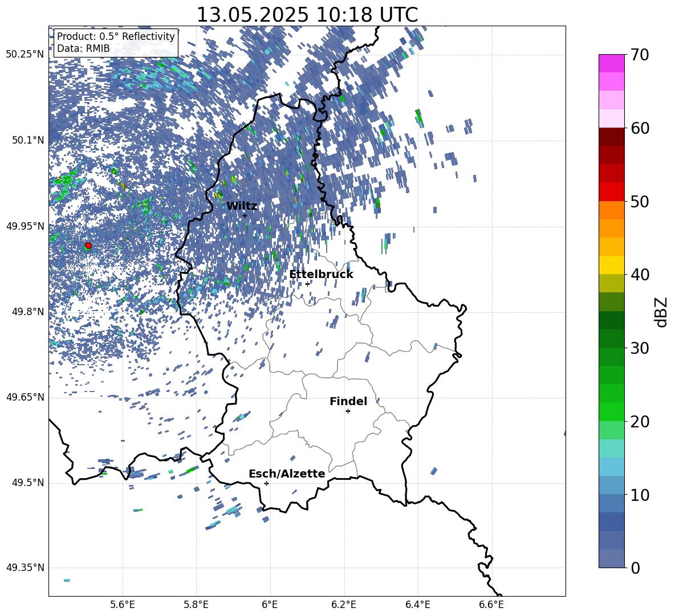Click the 5.6°E longitude label
The height and width of the screenshot is (616, 675).
pos(123,605)
